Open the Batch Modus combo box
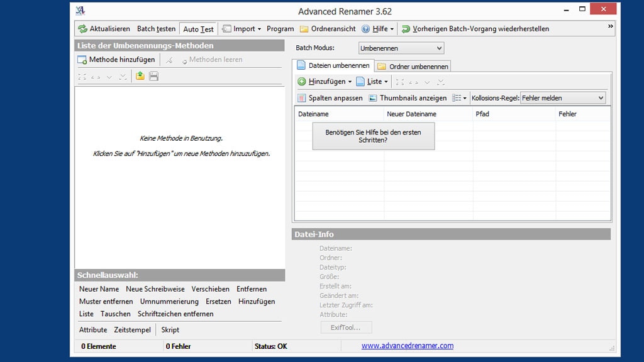644x362 pixels. point(401,48)
